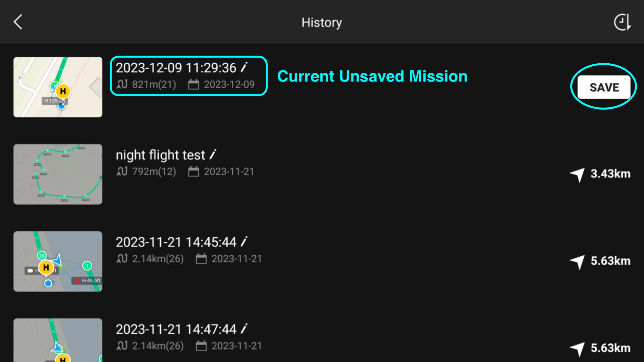Open the history sort clock icon
Viewport: 644px width, 362px height.
tap(623, 22)
